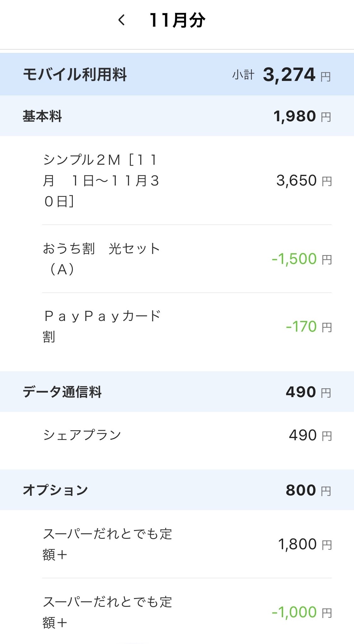Tap the -1,000 円 option discount
Image resolution: width=354 pixels, height=644 pixels.
(301, 612)
